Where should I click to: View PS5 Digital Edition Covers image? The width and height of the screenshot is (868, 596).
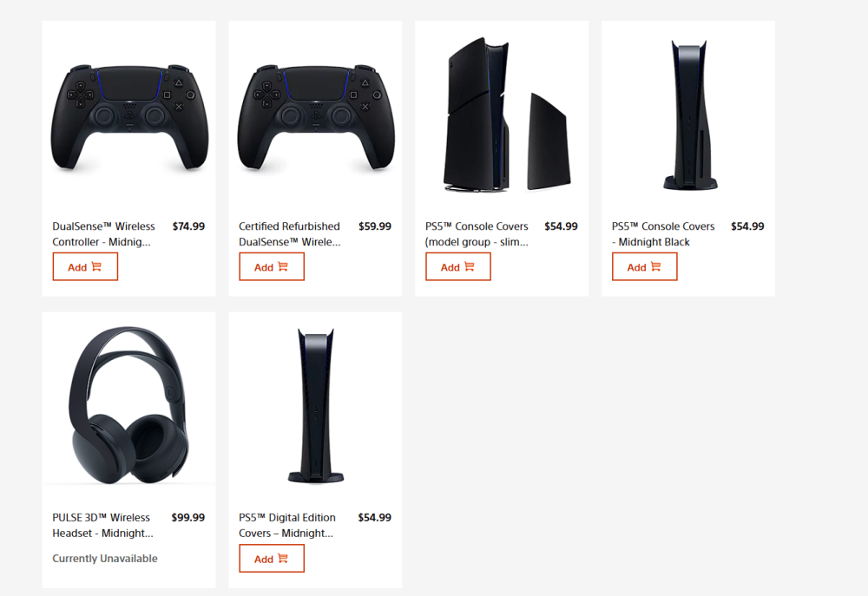316,406
